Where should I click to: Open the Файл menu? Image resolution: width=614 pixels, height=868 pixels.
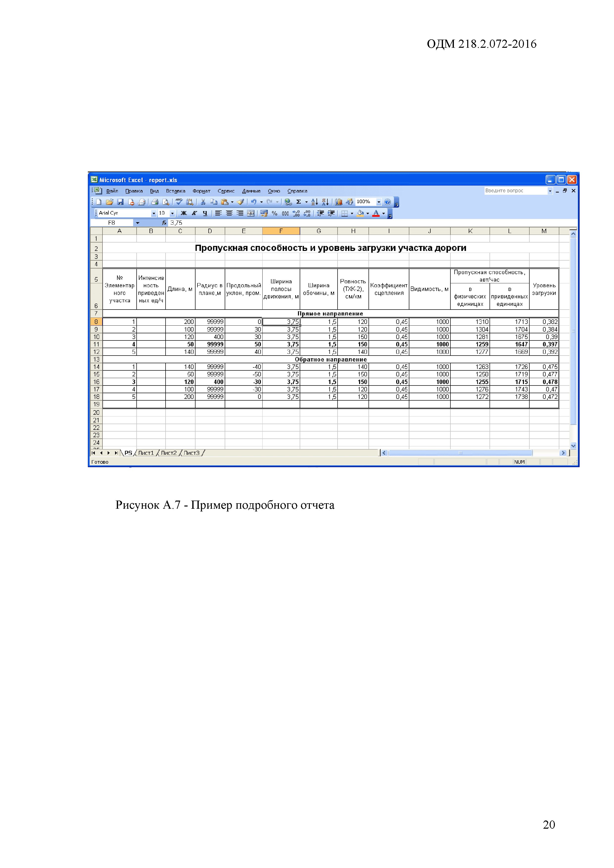(x=112, y=191)
